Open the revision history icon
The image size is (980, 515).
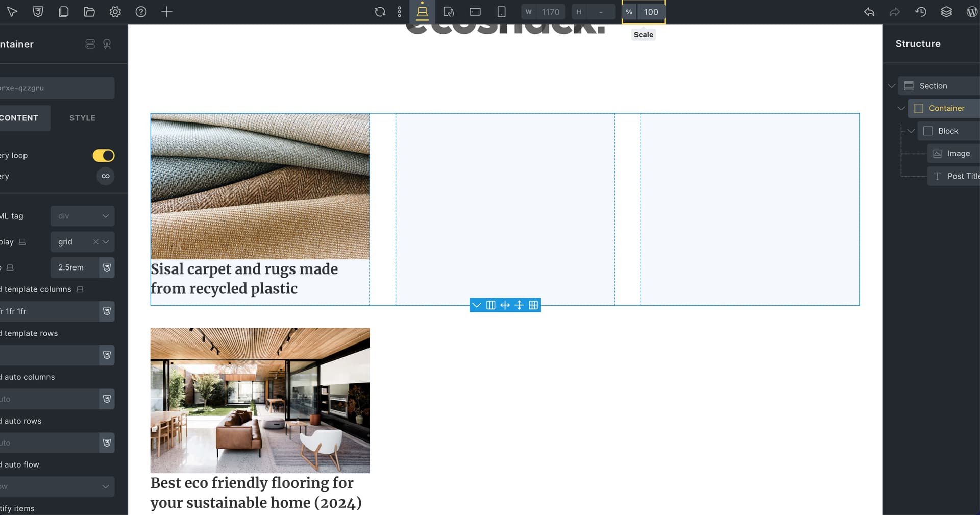pyautogui.click(x=921, y=12)
